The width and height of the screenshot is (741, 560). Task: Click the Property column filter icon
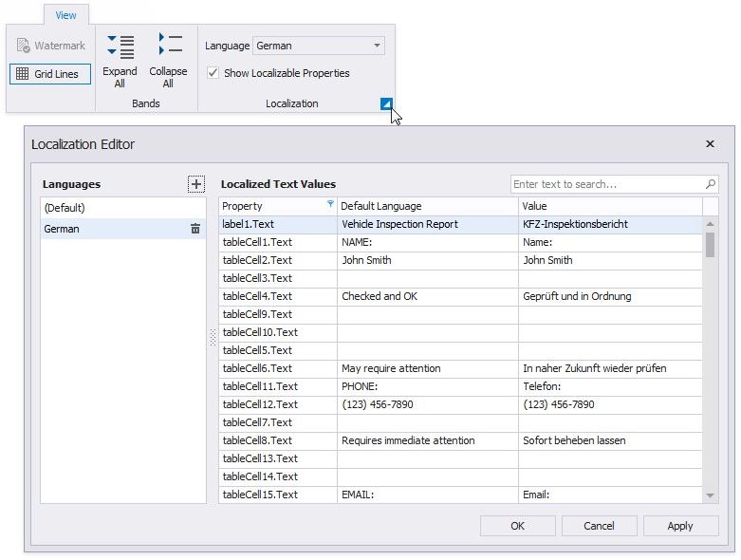330,205
